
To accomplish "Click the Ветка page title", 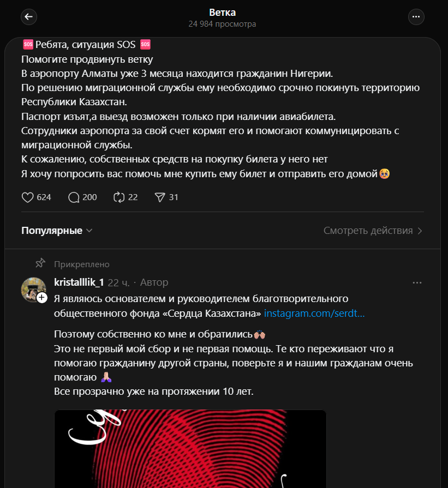I will pyautogui.click(x=222, y=13).
